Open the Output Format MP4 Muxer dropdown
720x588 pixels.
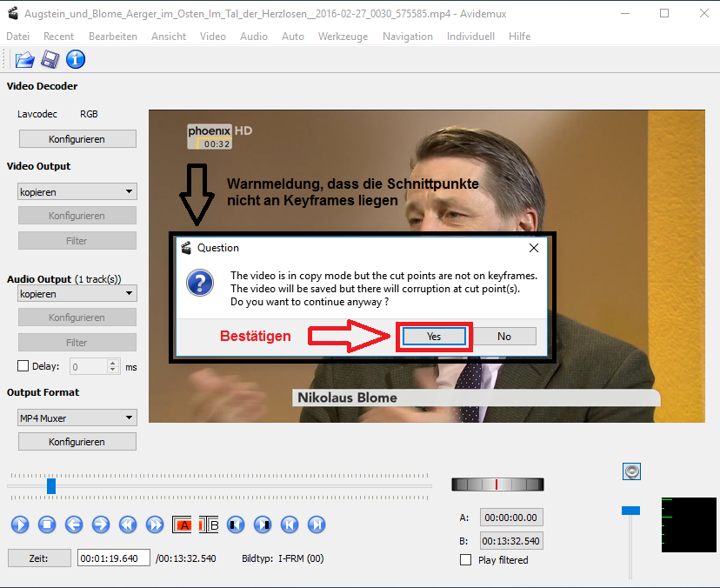click(x=77, y=418)
